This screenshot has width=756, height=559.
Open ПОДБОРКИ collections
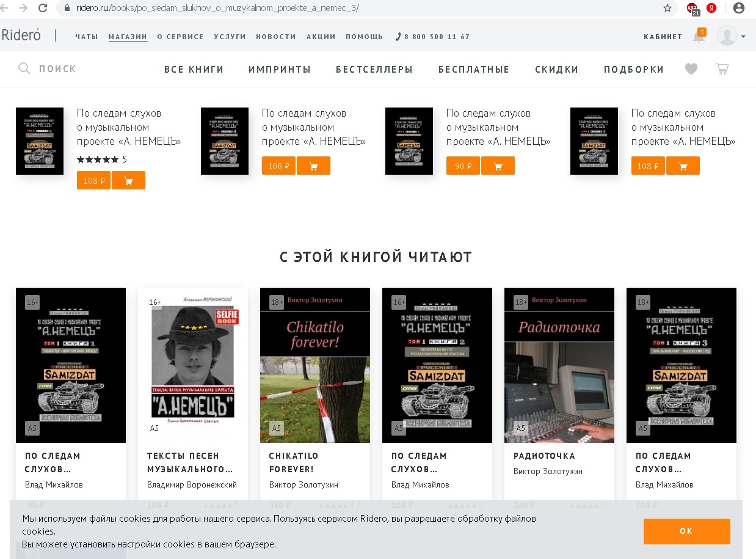pos(634,70)
